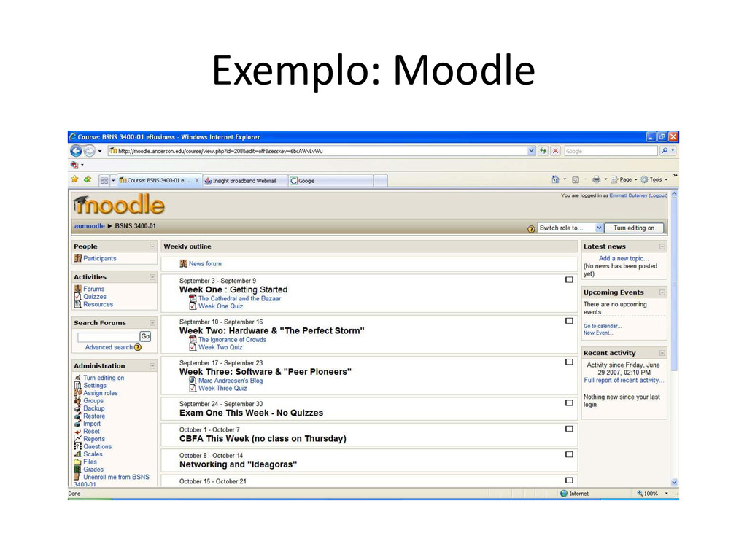The width and height of the screenshot is (747, 560).
Task: Click the Print icon in command bar
Action: pos(596,179)
